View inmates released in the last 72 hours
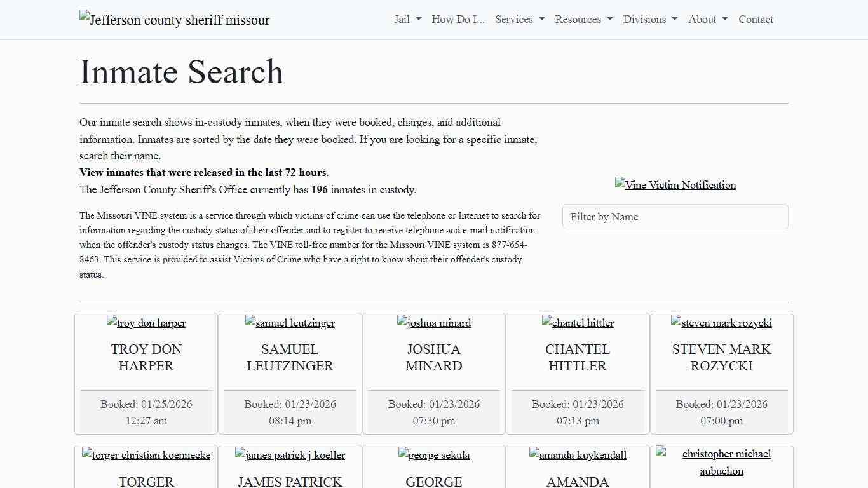The image size is (868, 488). tap(203, 172)
